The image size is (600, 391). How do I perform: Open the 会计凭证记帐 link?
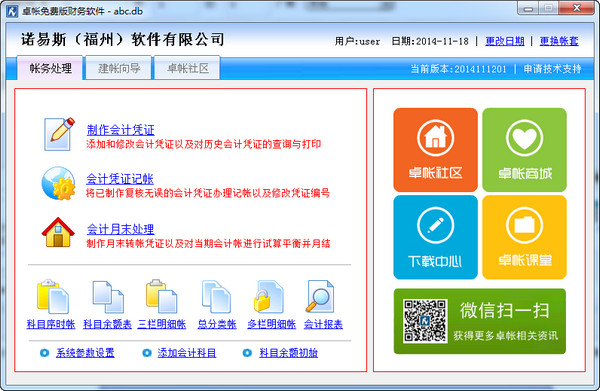pos(120,179)
